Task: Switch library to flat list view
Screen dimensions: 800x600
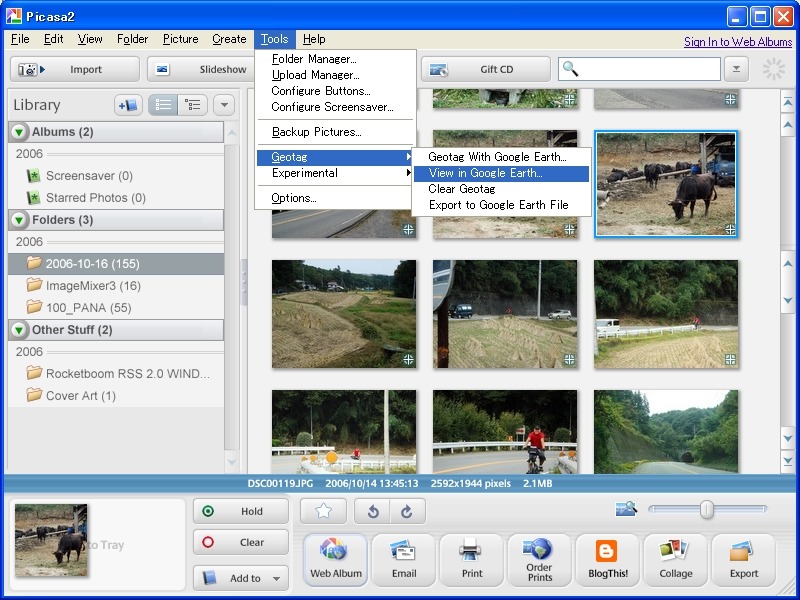Action: [162, 105]
